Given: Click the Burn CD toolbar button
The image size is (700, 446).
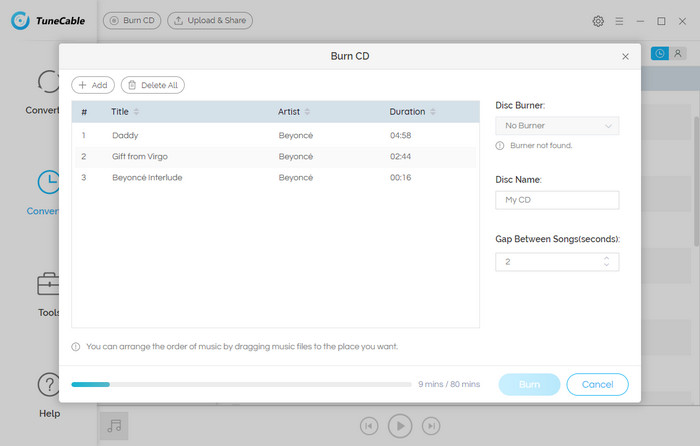Looking at the screenshot, I should click(x=132, y=21).
